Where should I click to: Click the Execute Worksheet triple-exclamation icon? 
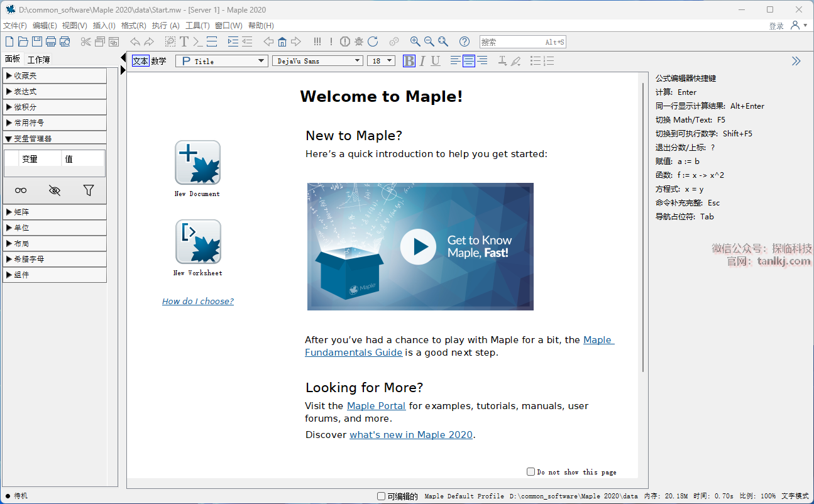pyautogui.click(x=317, y=42)
